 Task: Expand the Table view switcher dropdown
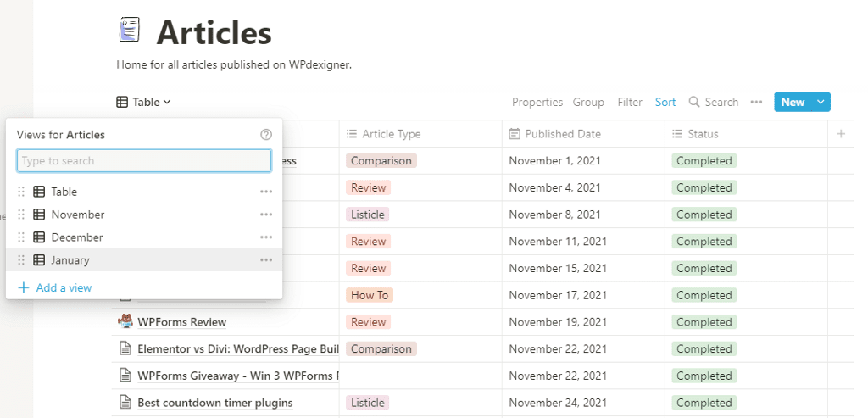(143, 102)
